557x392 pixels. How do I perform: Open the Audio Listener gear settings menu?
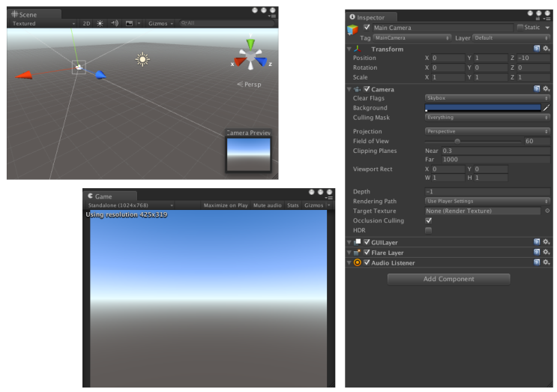pos(547,263)
